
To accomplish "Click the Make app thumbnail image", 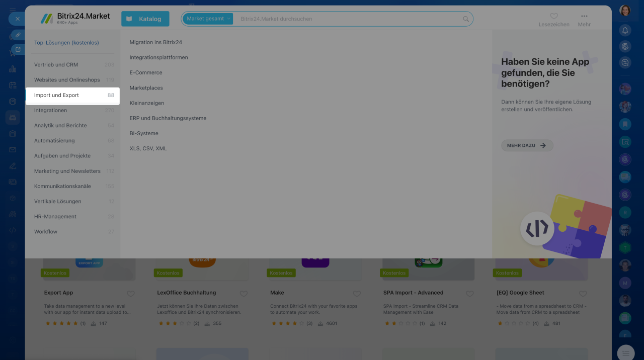I will (315, 269).
